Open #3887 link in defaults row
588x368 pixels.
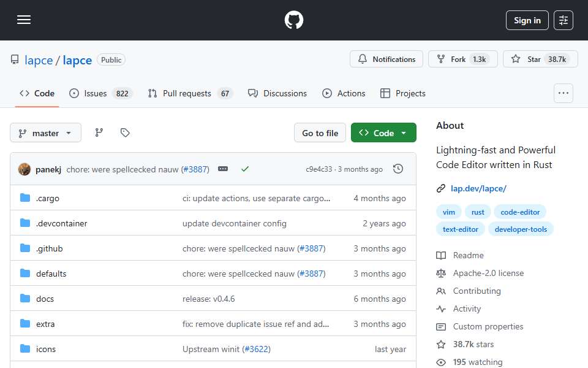[311, 274]
